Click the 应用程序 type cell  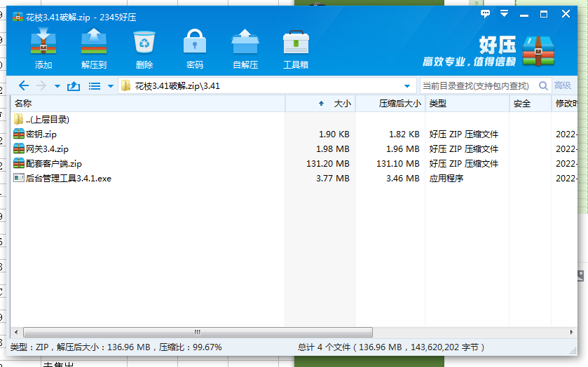click(x=446, y=179)
